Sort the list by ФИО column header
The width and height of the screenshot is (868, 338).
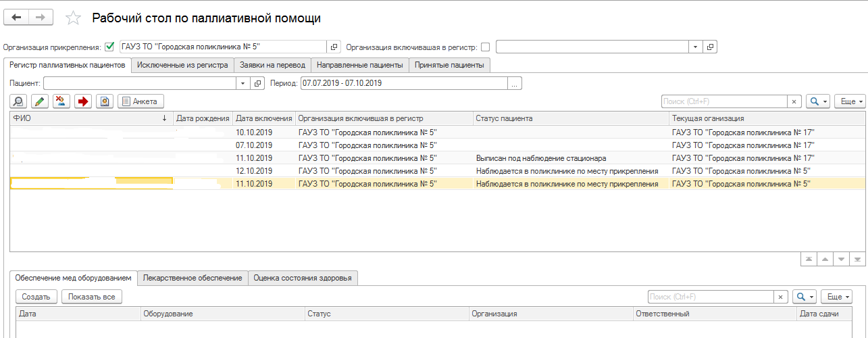88,118
